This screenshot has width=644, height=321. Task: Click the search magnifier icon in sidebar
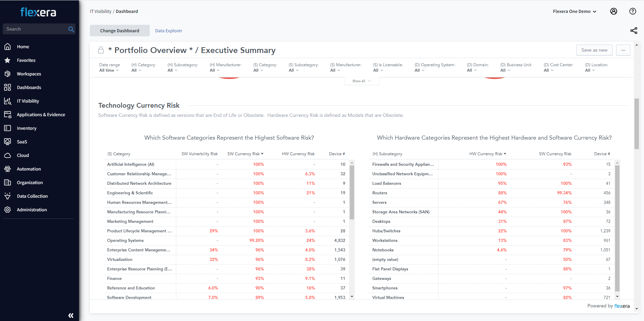click(71, 29)
